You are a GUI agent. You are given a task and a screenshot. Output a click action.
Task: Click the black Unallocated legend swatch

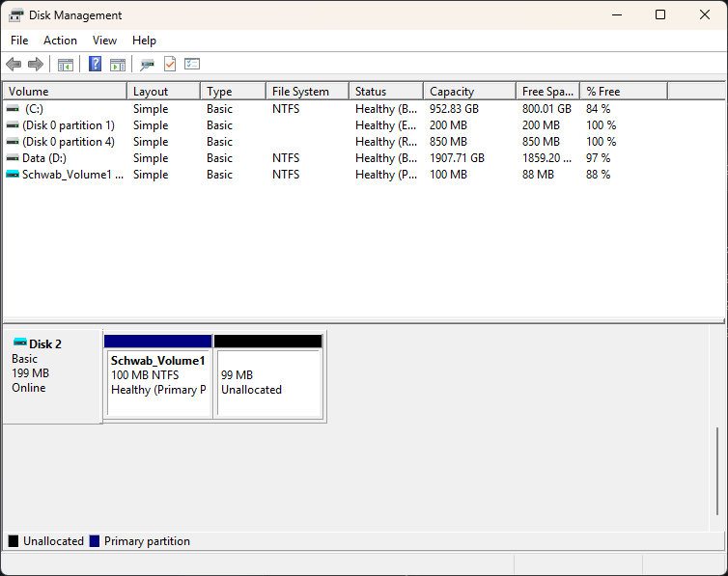click(x=14, y=540)
